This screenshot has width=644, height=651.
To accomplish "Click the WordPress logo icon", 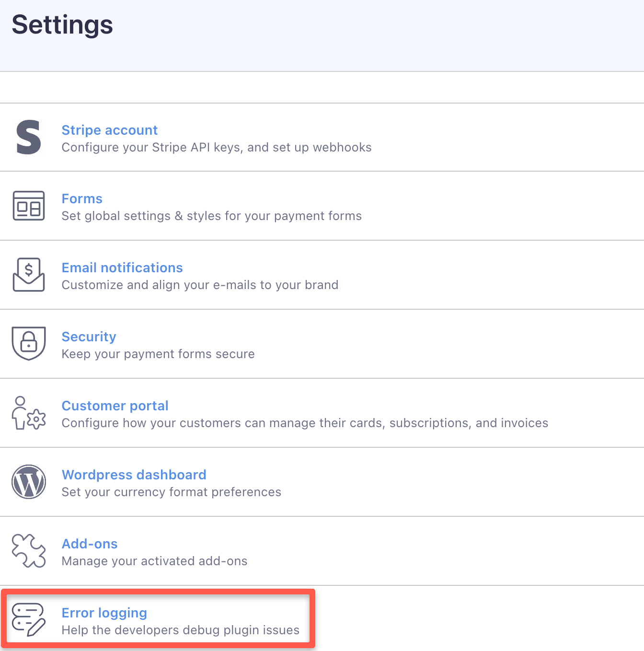I will pos(29,482).
